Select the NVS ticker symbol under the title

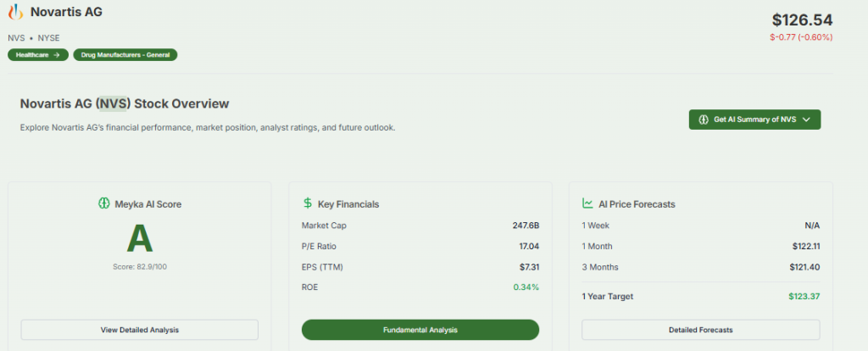pos(15,38)
